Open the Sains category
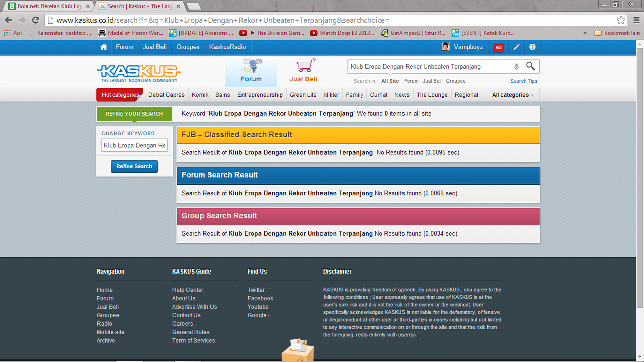This screenshot has width=644, height=362. (223, 95)
